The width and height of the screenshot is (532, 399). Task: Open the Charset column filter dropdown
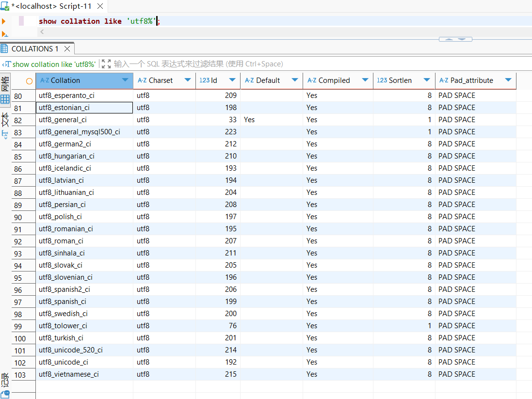[188, 80]
